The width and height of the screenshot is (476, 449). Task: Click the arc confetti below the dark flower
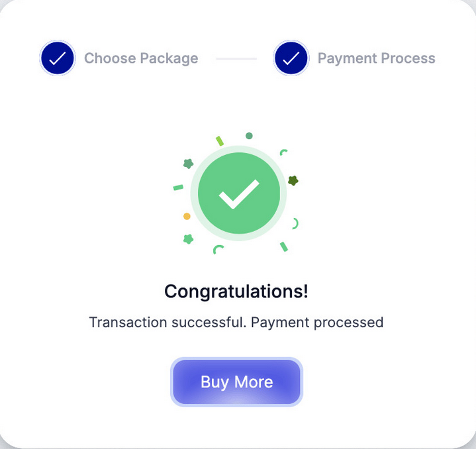pyautogui.click(x=295, y=224)
